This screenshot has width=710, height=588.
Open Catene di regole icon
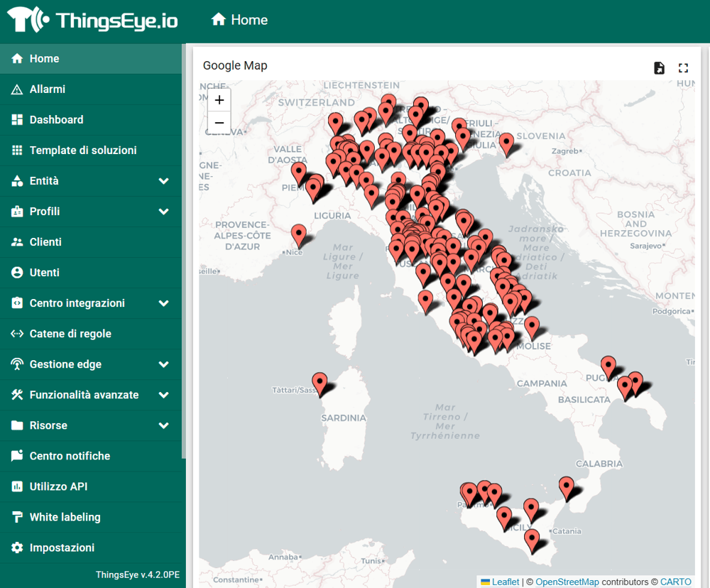tap(18, 334)
